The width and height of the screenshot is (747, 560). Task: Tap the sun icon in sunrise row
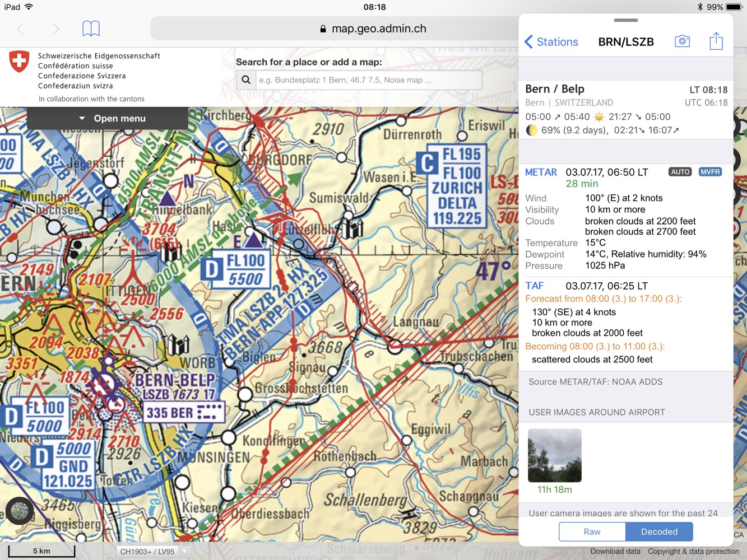599,117
